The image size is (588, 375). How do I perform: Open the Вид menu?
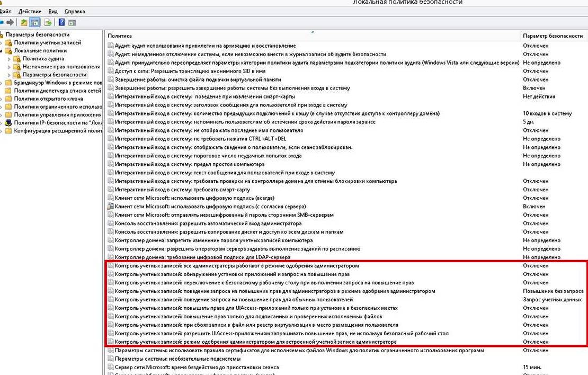[53, 11]
